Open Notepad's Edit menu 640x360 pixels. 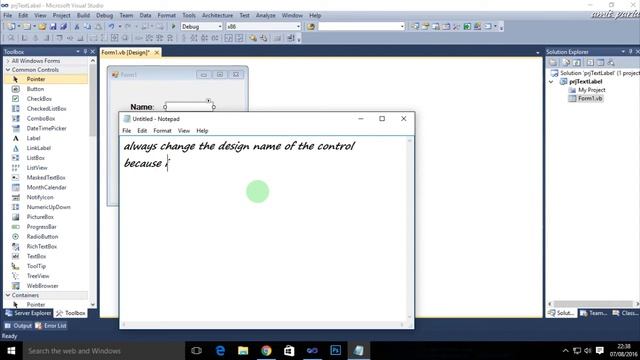pyautogui.click(x=142, y=131)
